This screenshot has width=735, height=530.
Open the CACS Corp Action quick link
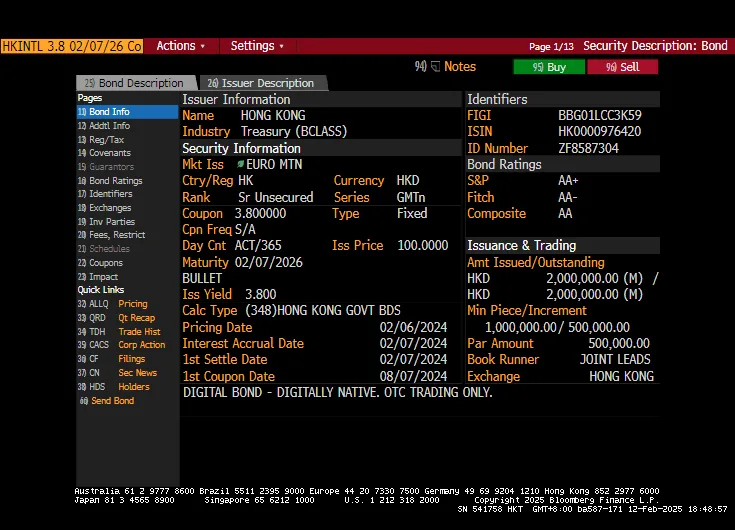tap(121, 345)
